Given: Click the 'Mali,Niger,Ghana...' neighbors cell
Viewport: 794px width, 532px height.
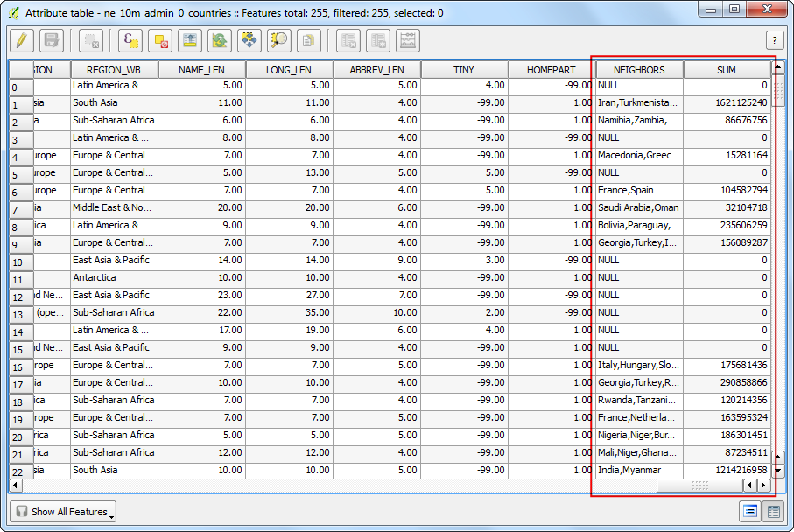Looking at the screenshot, I should (639, 452).
